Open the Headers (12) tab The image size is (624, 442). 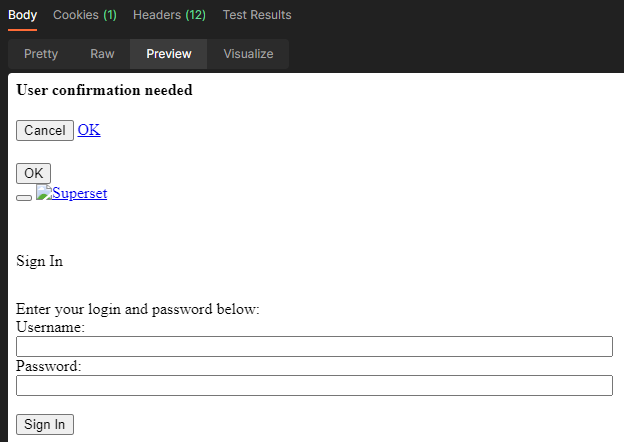[169, 15]
